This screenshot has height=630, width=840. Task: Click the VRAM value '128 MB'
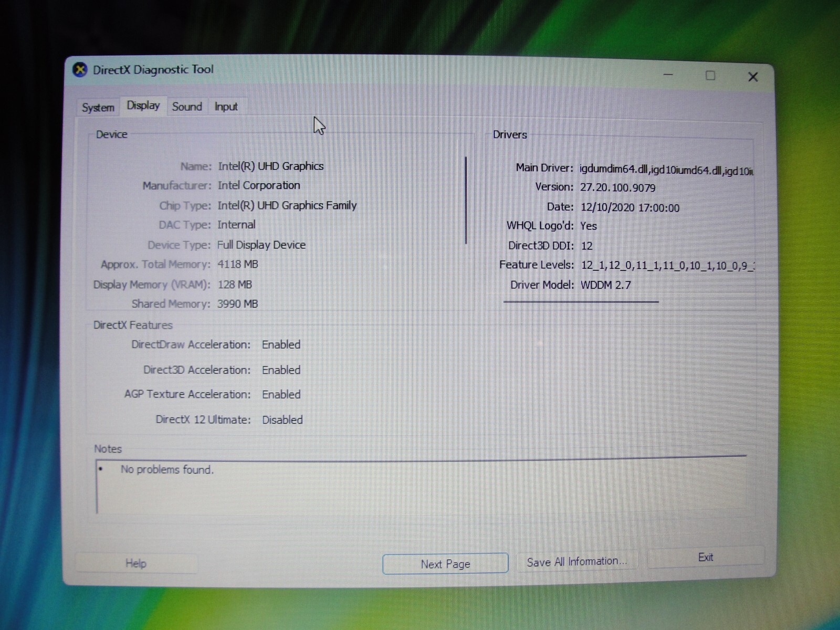[x=235, y=285]
